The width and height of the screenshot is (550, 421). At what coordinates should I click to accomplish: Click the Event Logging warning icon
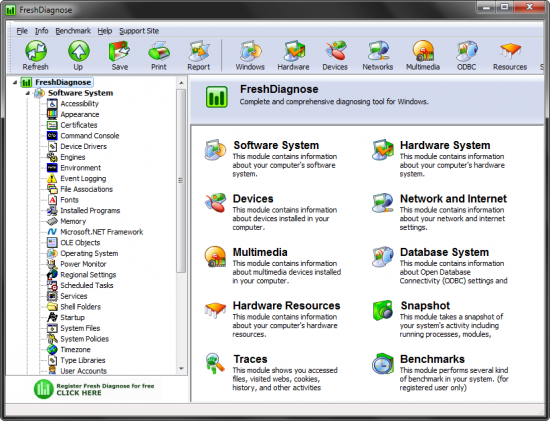pos(52,178)
